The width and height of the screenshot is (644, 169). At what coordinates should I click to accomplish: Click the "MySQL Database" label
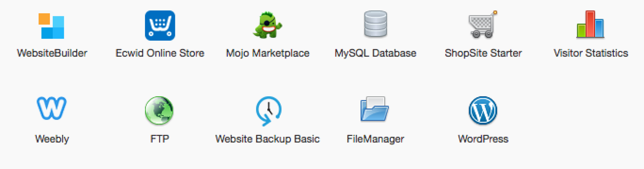click(375, 53)
